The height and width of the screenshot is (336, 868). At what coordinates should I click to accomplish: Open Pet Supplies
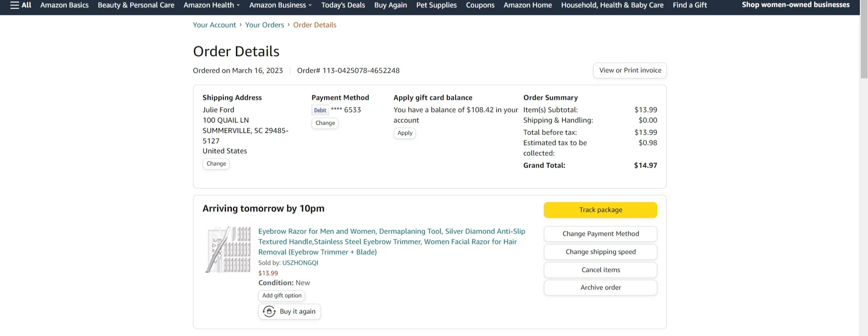pos(436,5)
